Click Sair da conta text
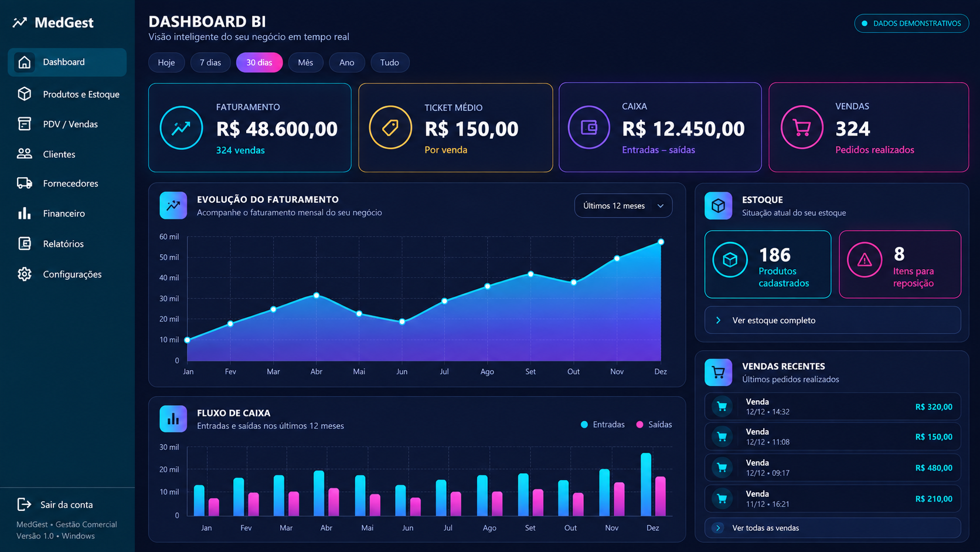 67,505
